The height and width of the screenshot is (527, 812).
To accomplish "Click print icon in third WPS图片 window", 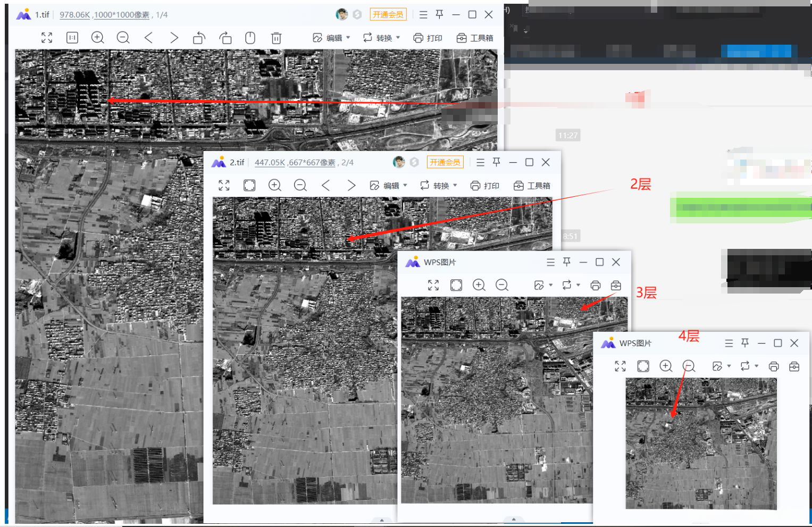I will (x=596, y=286).
